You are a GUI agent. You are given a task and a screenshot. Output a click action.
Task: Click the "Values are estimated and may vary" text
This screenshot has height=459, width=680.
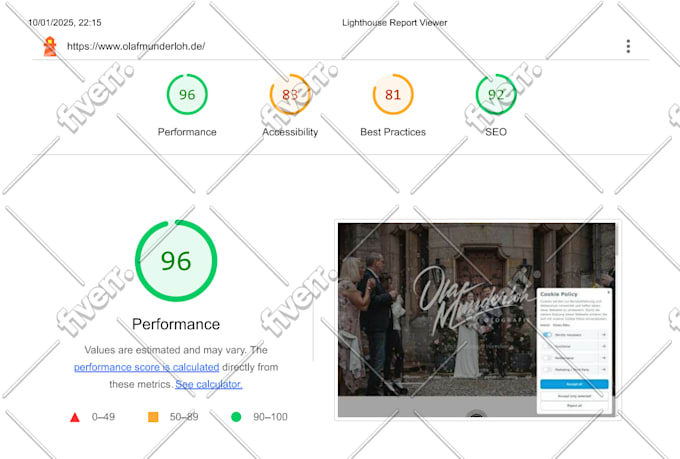(x=166, y=350)
